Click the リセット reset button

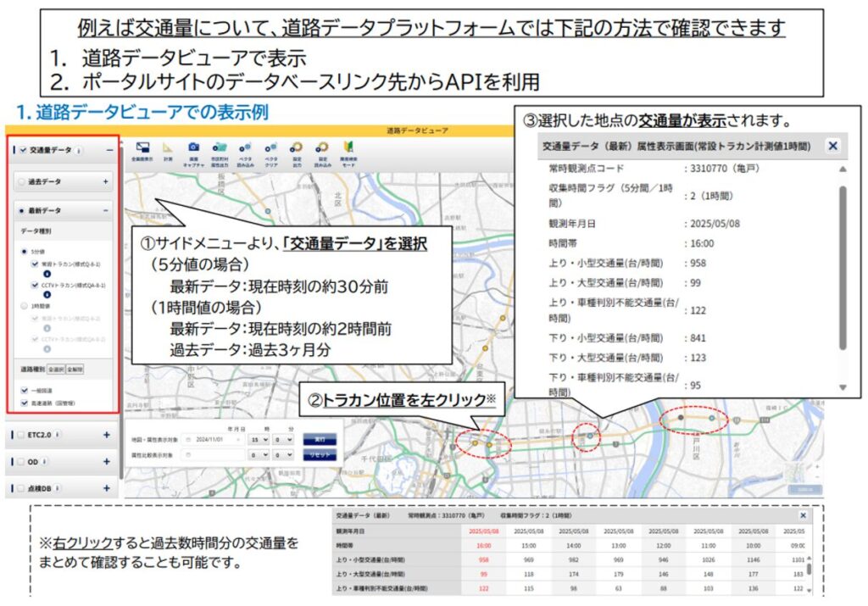pyautogui.click(x=320, y=455)
